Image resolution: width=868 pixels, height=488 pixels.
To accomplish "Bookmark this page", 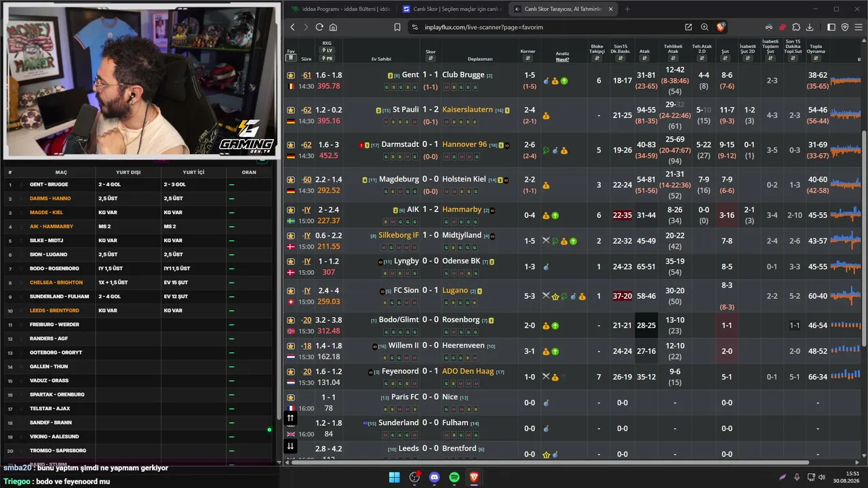I will [397, 27].
